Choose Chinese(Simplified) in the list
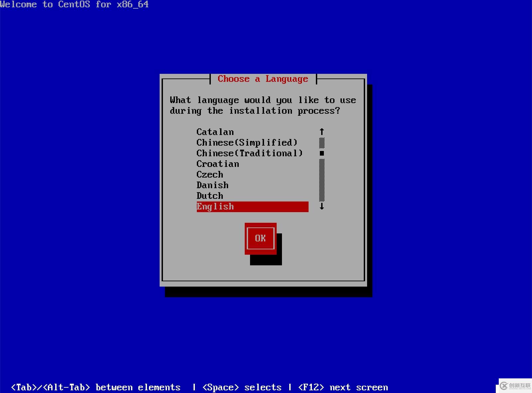Viewport: 532px width, 393px height. [247, 143]
